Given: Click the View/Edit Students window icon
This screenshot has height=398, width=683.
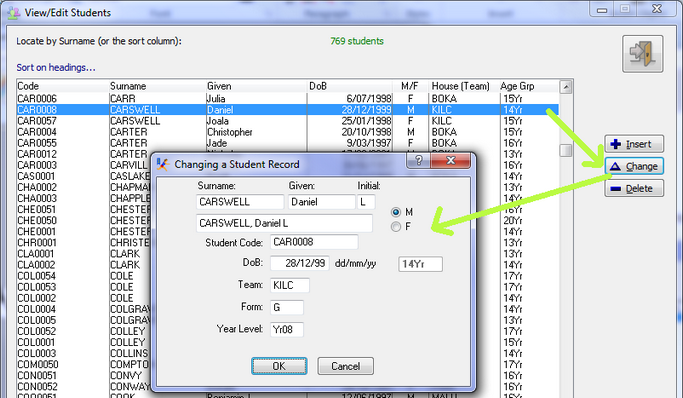Looking at the screenshot, I should pyautogui.click(x=13, y=12).
